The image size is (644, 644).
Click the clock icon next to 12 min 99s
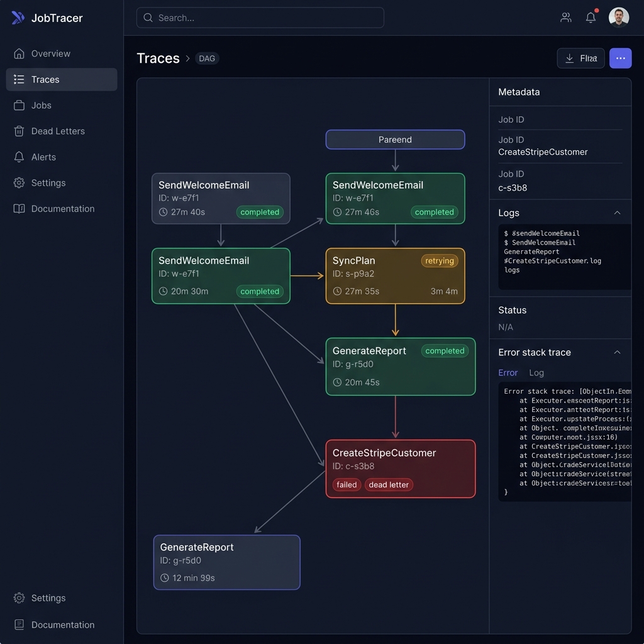(x=165, y=578)
